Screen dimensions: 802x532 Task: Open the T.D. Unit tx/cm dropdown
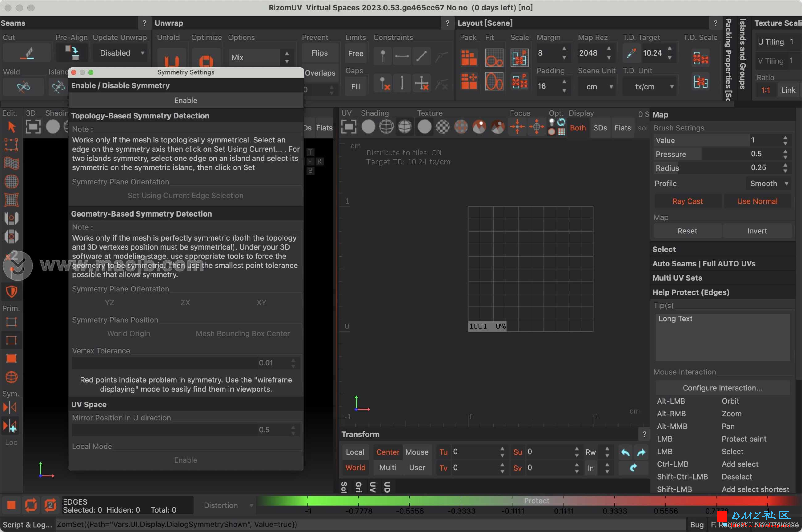coord(650,87)
